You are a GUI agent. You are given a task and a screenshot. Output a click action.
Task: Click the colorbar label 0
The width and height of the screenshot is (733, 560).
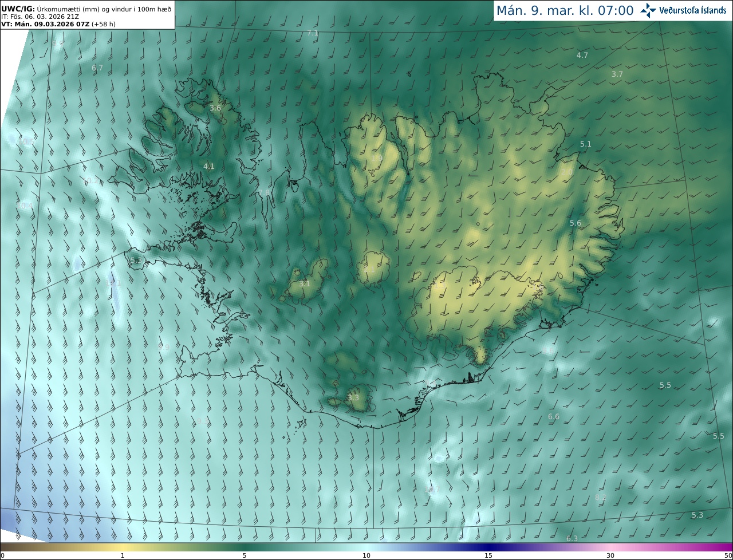pyautogui.click(x=2, y=555)
